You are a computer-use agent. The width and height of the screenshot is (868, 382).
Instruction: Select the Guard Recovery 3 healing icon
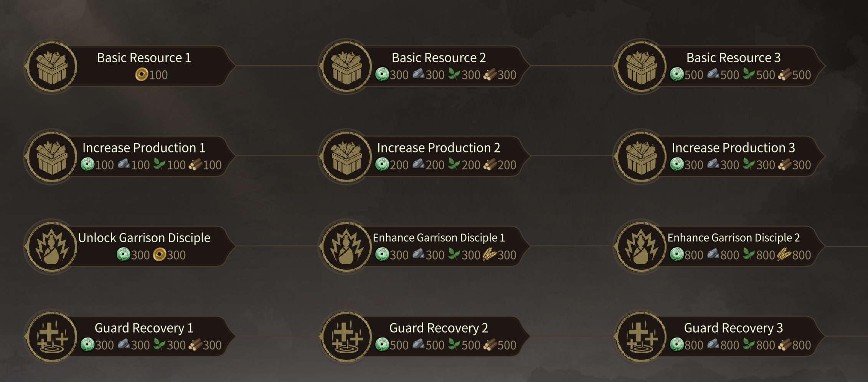(641, 337)
